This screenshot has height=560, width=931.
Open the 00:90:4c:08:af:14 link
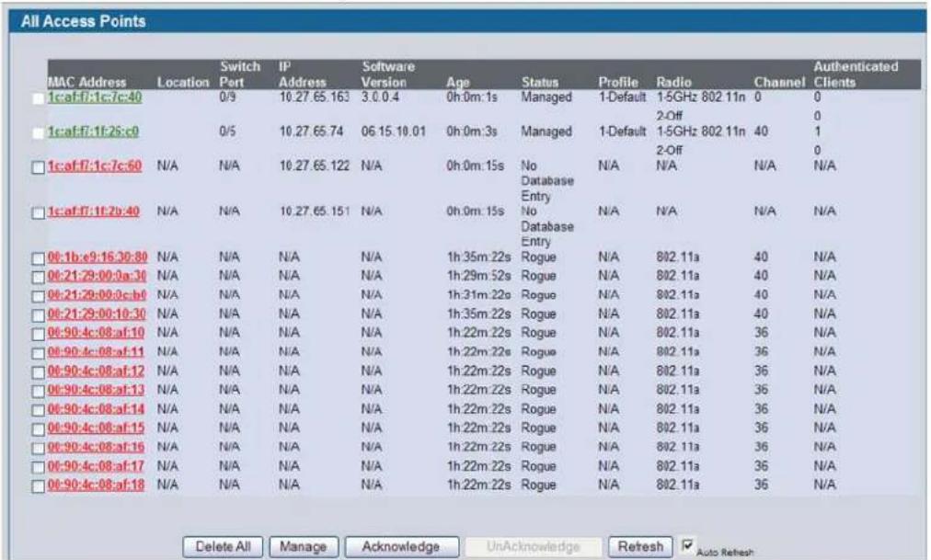(x=97, y=408)
